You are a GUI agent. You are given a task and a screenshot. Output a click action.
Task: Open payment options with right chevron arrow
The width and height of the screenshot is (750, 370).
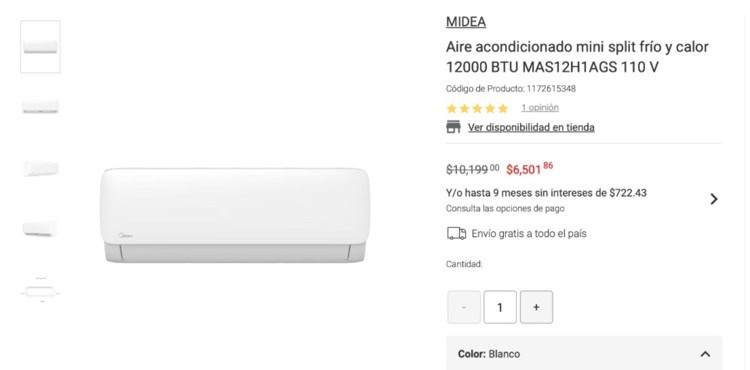point(714,199)
